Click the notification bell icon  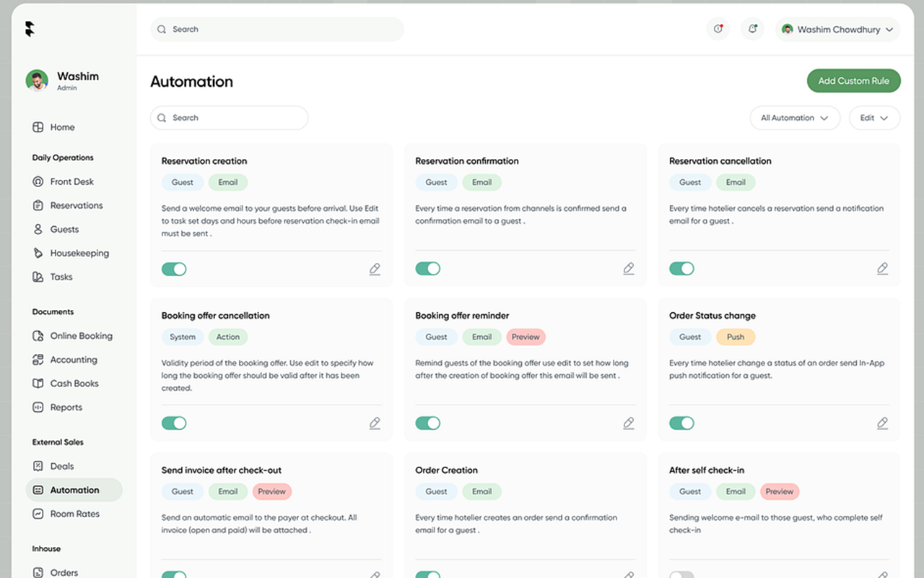752,29
